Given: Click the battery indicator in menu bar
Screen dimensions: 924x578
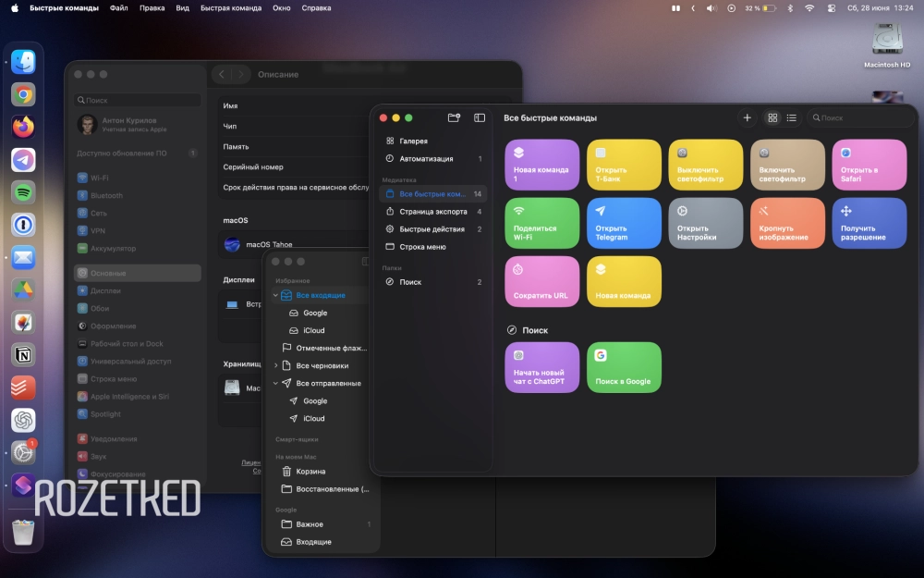Looking at the screenshot, I should point(760,8).
